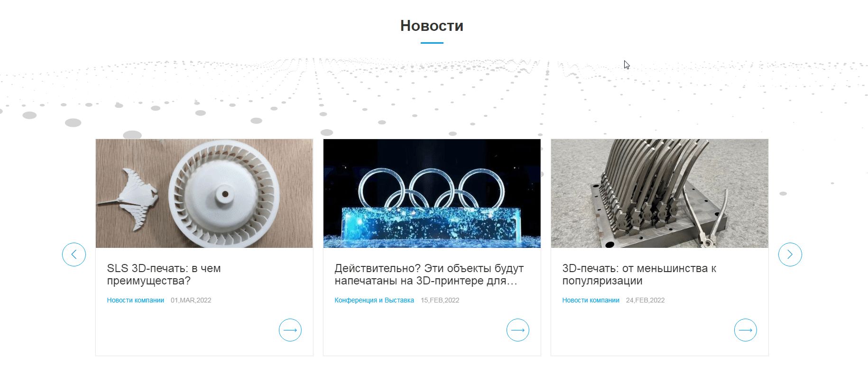Click the Новости section heading
The height and width of the screenshot is (368, 868).
(x=432, y=26)
